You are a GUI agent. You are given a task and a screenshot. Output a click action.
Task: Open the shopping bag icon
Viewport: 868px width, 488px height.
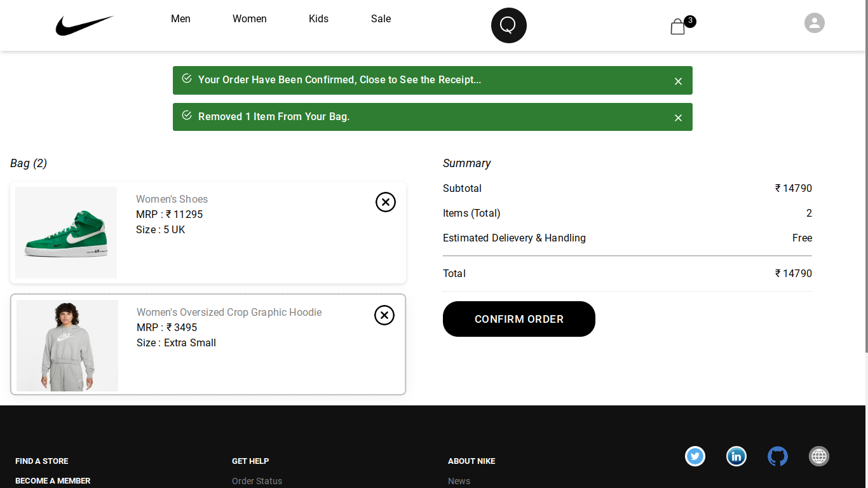[677, 27]
